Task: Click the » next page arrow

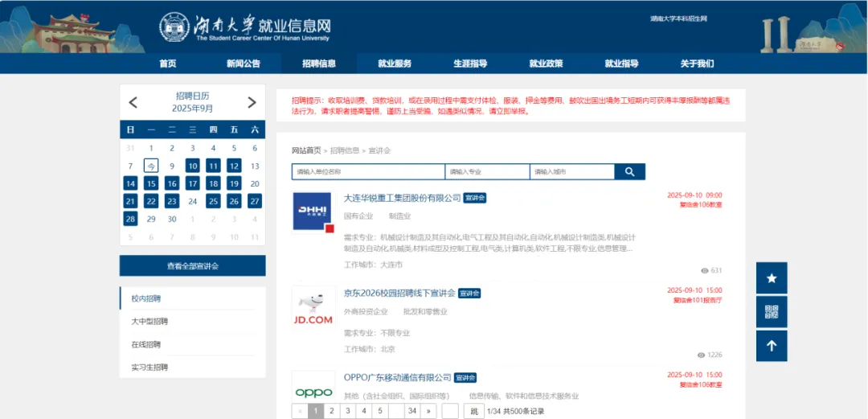Action: click(x=428, y=411)
